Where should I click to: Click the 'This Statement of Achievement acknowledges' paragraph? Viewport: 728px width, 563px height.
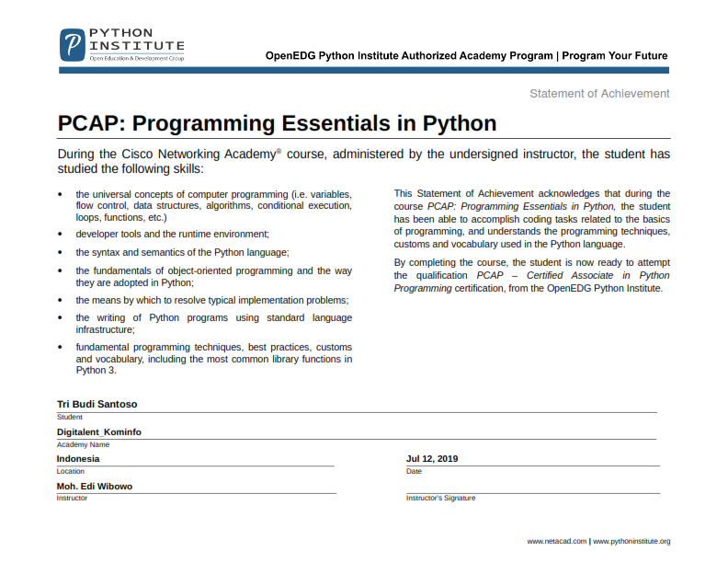pos(531,219)
